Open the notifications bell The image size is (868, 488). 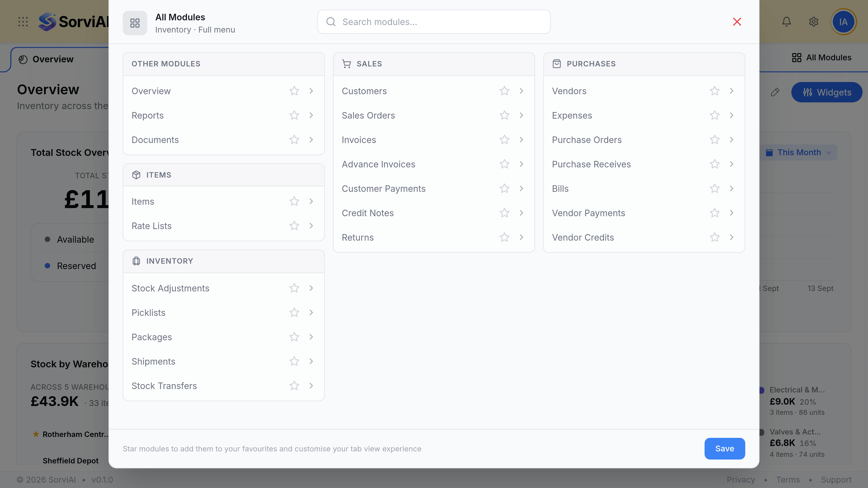tap(786, 22)
